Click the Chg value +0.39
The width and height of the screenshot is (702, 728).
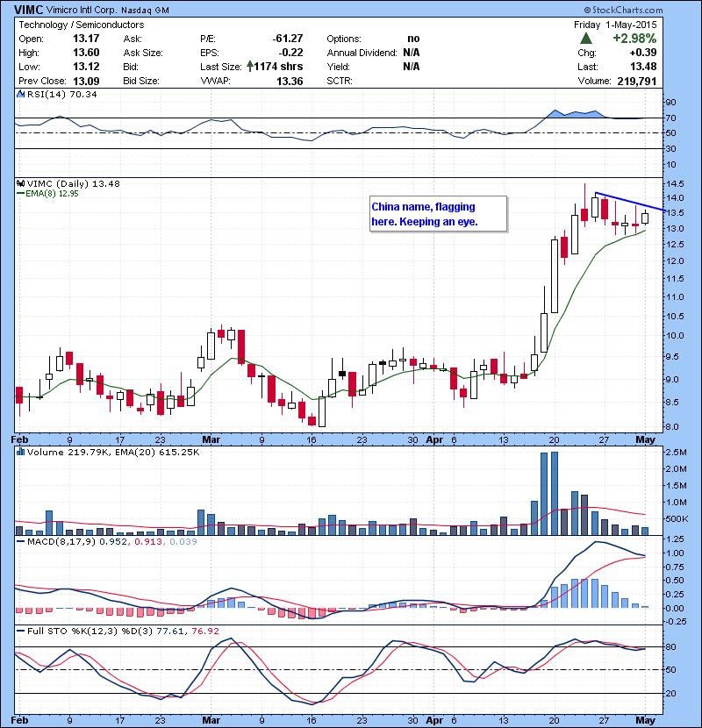click(643, 53)
